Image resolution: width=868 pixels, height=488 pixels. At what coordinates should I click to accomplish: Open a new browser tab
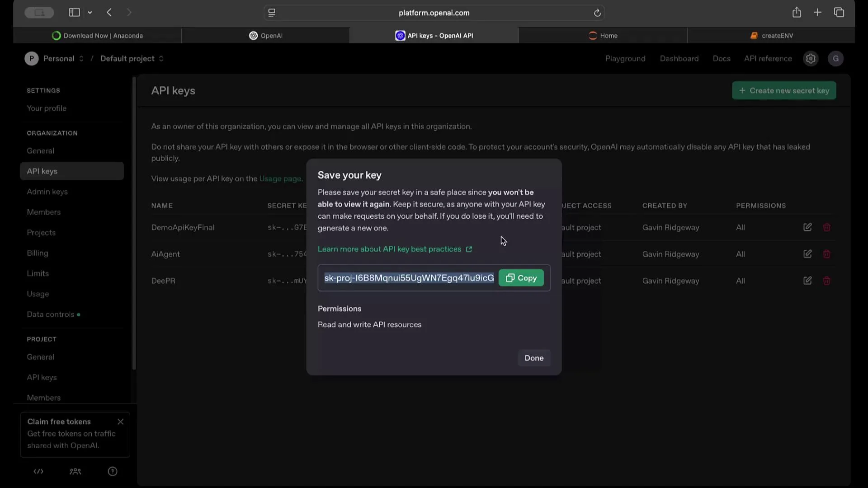(817, 13)
